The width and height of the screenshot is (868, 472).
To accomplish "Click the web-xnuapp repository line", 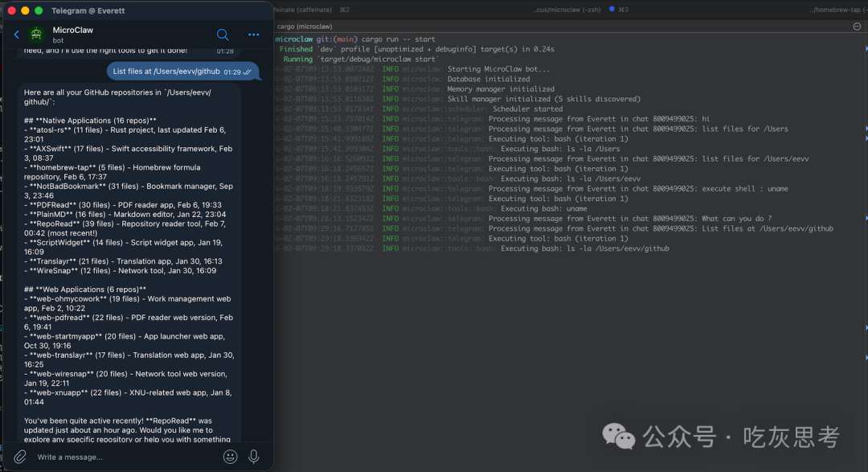I will [x=128, y=397].
